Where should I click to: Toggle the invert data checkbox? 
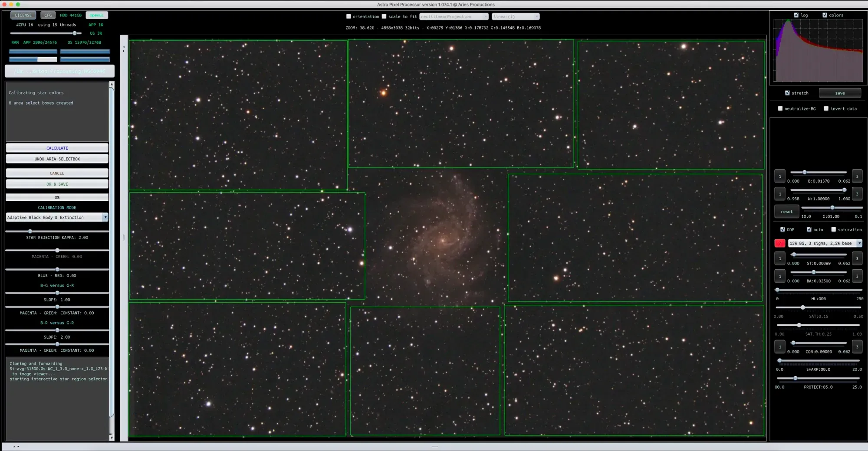(x=826, y=109)
